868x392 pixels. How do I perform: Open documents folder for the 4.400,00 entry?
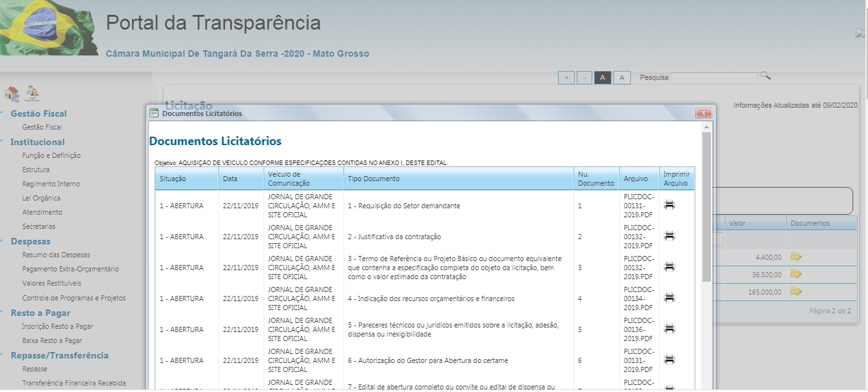pyautogui.click(x=796, y=257)
